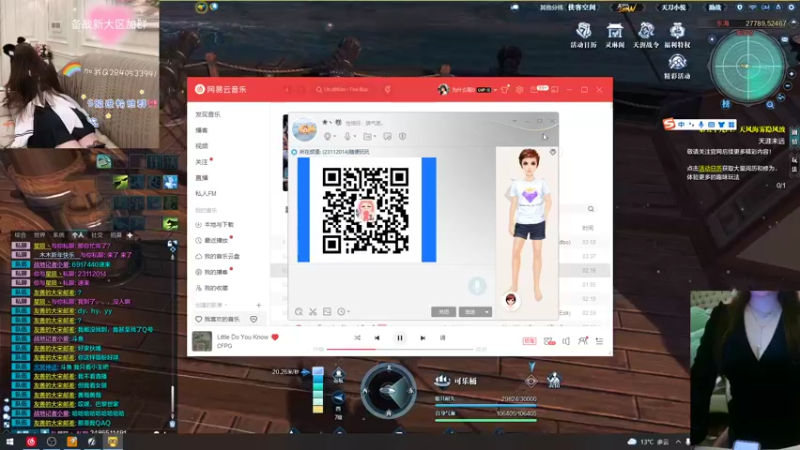Screen dimensions: 800x450
Task: Toggle Sogou IME 中 language mode
Action: [682, 124]
